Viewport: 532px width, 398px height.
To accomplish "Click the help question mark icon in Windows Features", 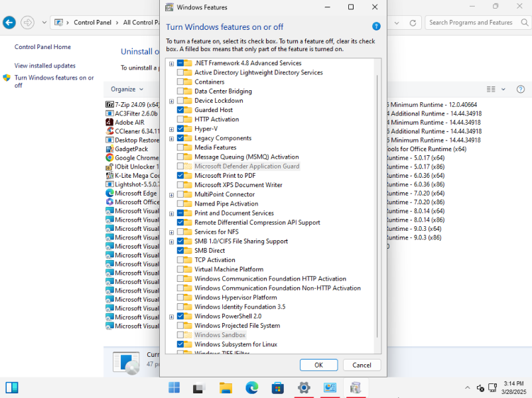I will (376, 27).
